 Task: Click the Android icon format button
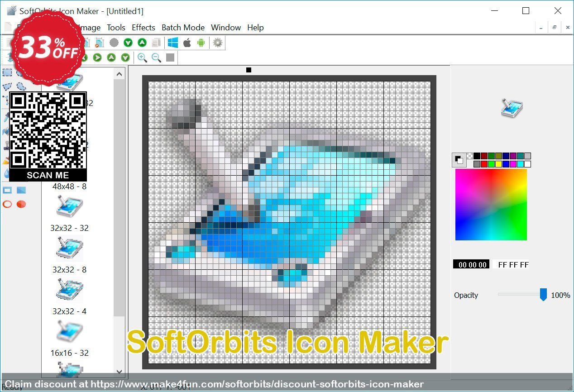[x=201, y=43]
